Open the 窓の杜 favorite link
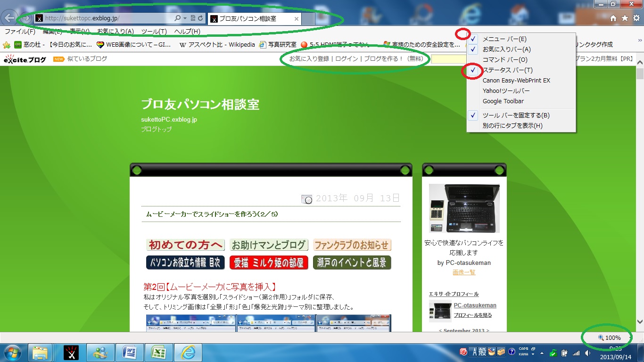Viewport: 644px width, 362px height. pyautogui.click(x=53, y=45)
